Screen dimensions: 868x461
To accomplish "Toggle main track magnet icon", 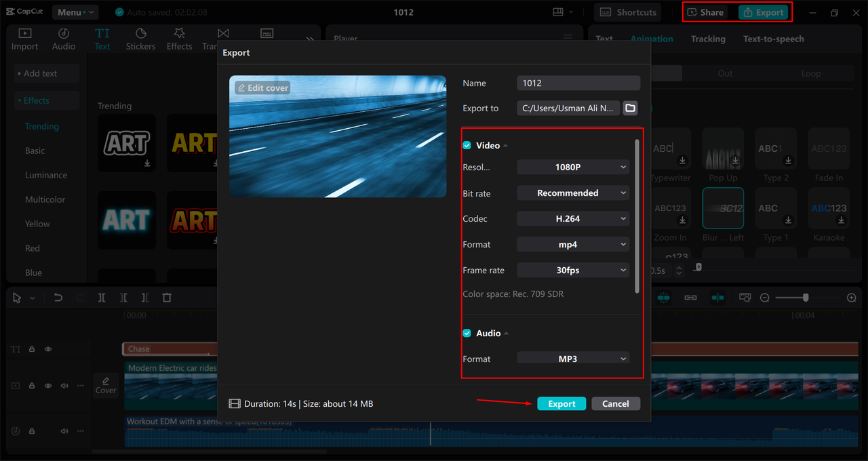I will coord(663,298).
